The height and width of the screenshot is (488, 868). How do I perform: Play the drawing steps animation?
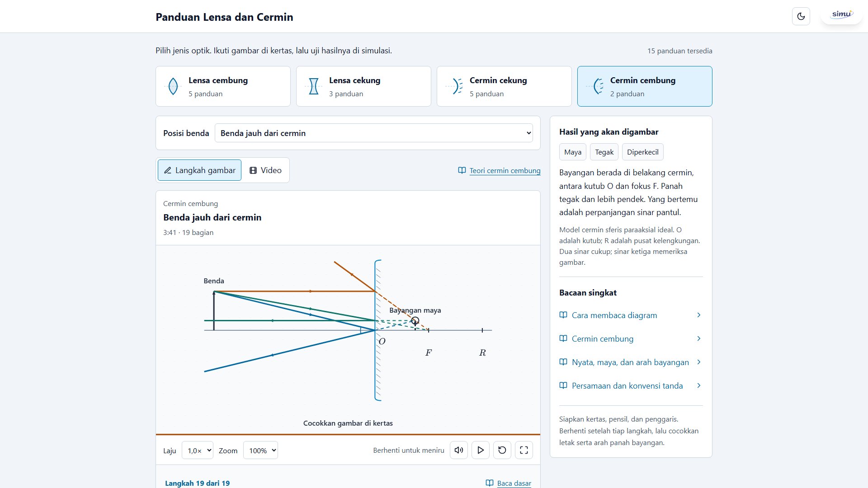[x=480, y=450]
